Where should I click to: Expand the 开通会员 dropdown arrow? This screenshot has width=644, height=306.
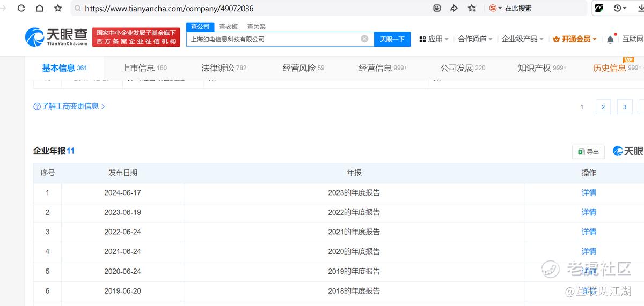[595, 40]
